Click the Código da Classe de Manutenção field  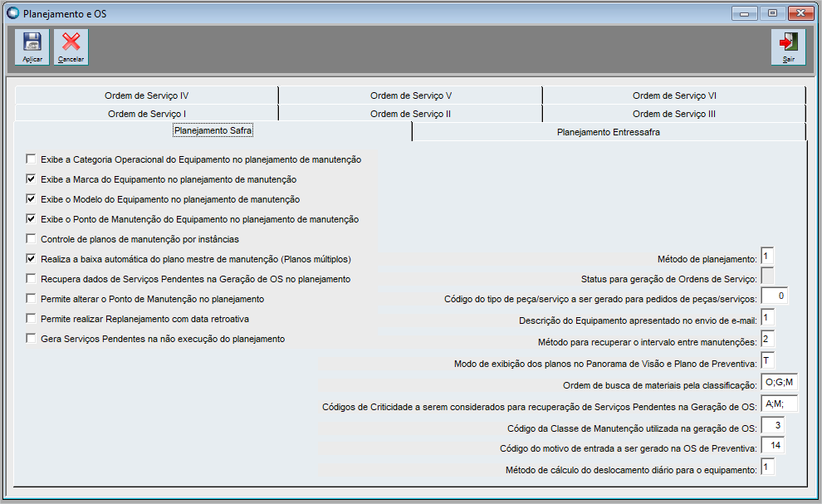pos(772,425)
